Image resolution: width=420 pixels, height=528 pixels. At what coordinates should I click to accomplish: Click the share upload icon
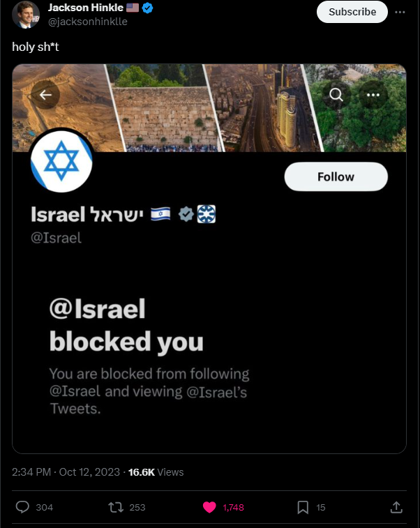[x=396, y=507]
